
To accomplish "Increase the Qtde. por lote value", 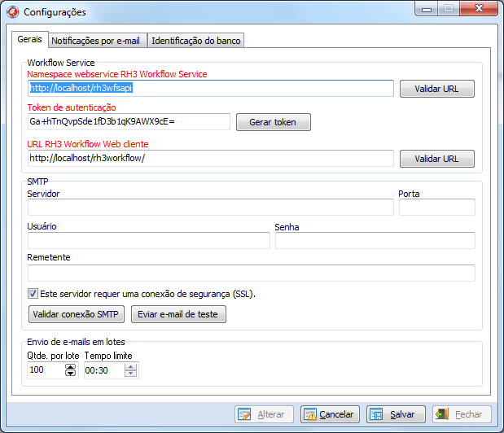I will [70, 366].
